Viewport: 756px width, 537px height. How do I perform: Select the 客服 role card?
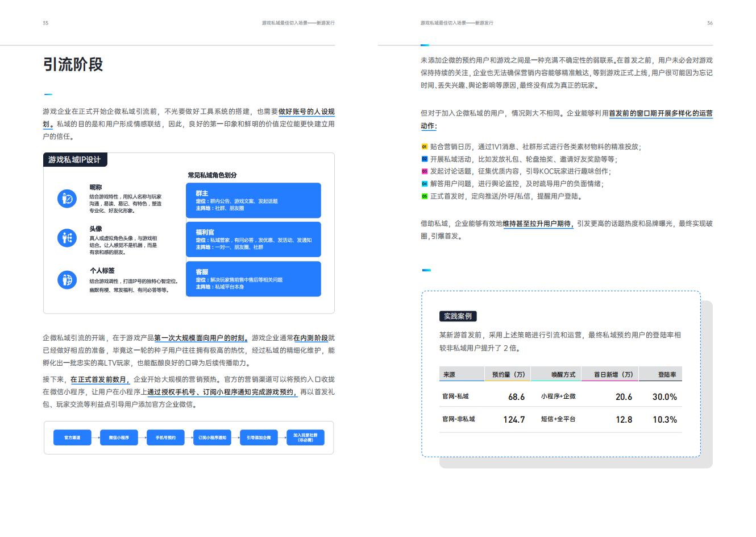[254, 279]
